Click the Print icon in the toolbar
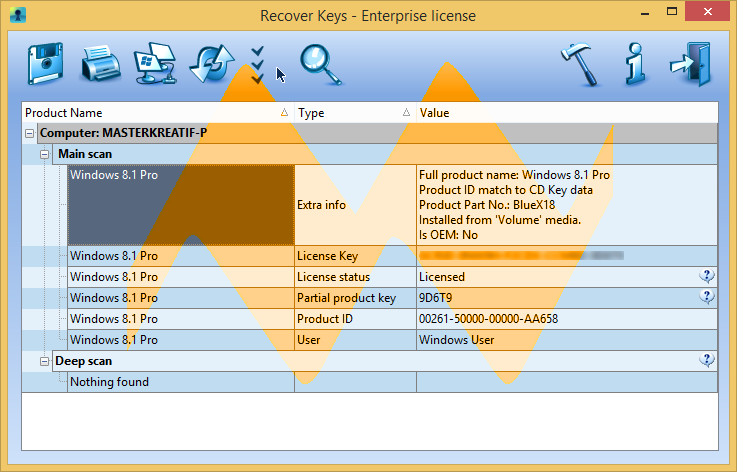 coord(101,63)
